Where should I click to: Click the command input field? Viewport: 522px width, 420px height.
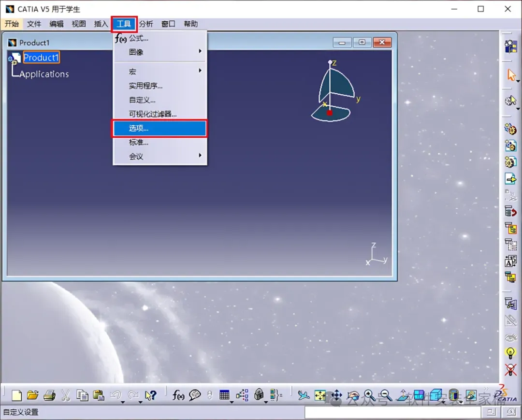point(393,412)
